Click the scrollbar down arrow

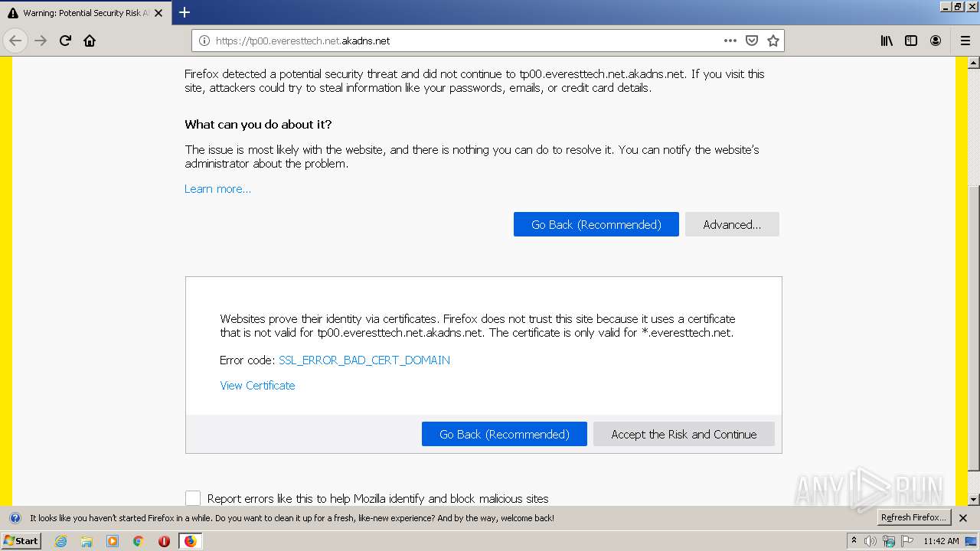pos(974,500)
